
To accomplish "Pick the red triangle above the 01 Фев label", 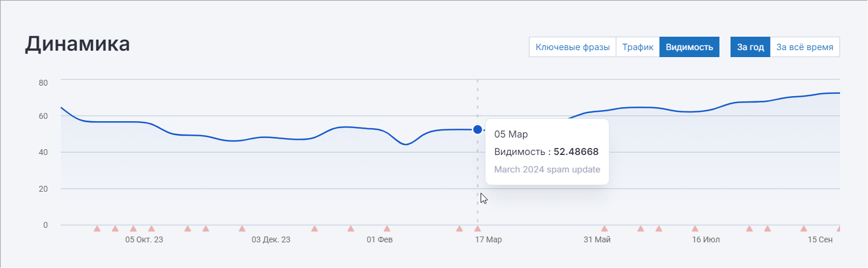I will click(x=387, y=229).
